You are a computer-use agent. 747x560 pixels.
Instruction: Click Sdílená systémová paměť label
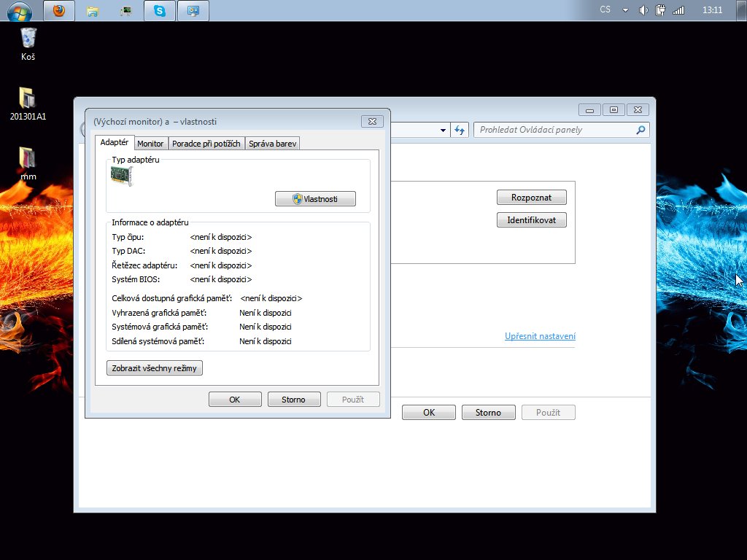coord(158,341)
